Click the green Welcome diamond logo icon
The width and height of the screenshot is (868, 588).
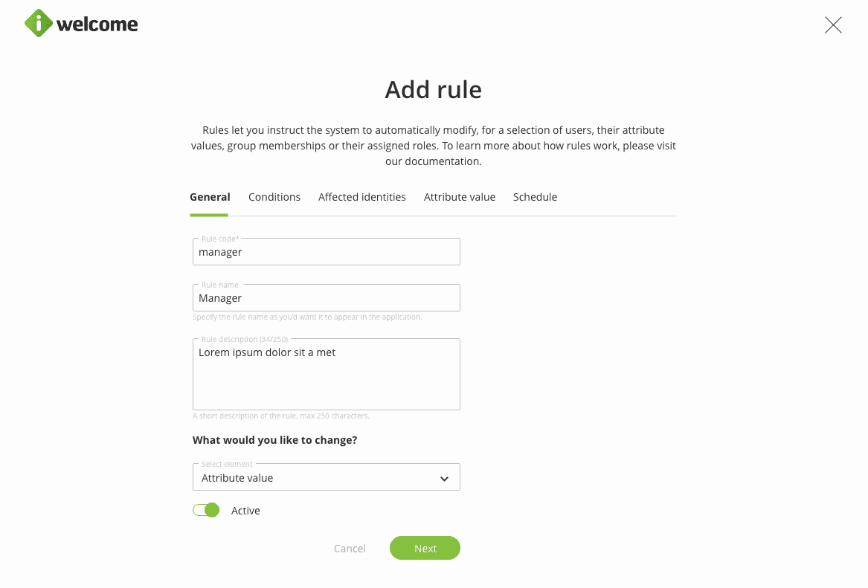tap(39, 24)
